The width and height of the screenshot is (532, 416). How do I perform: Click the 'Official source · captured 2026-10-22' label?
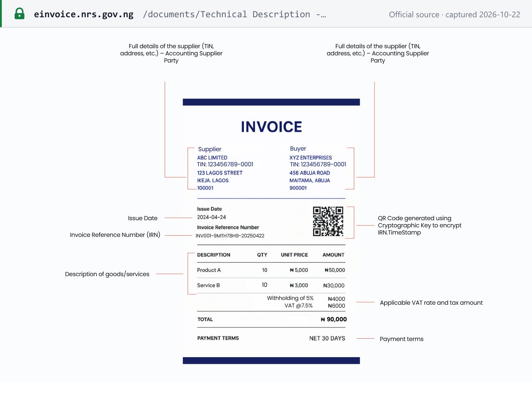[x=455, y=15]
